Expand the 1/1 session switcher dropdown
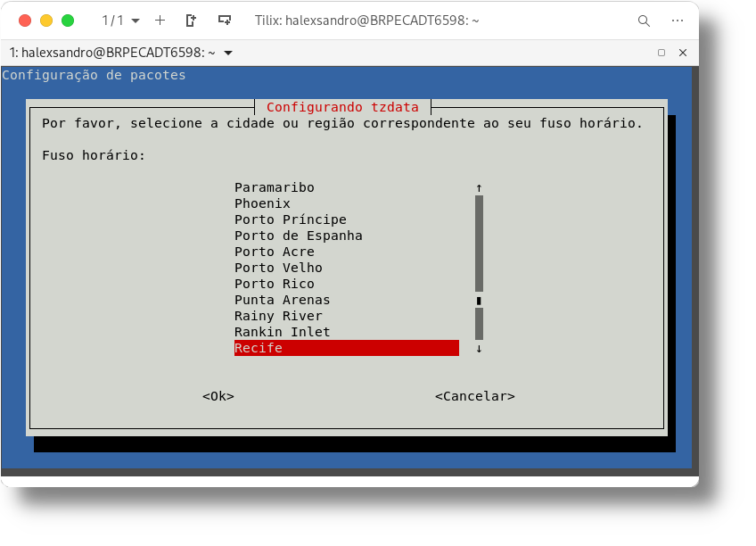This screenshot has width=756, height=546. (136, 21)
